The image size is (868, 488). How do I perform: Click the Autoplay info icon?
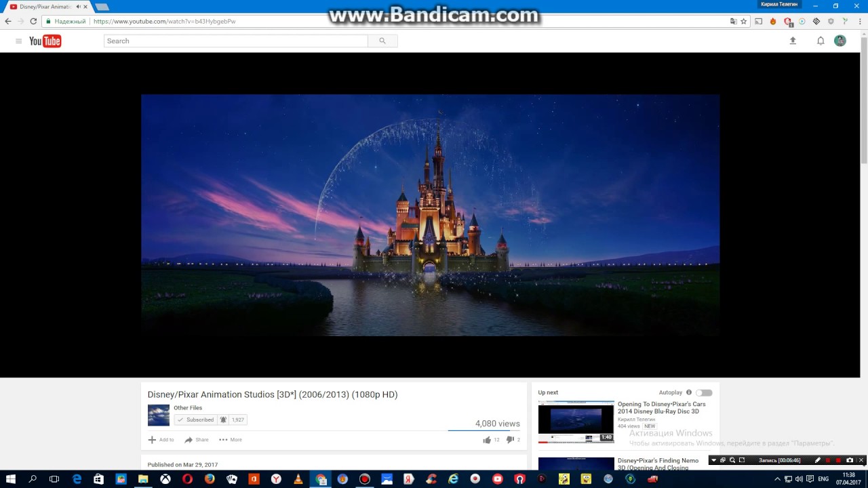689,392
